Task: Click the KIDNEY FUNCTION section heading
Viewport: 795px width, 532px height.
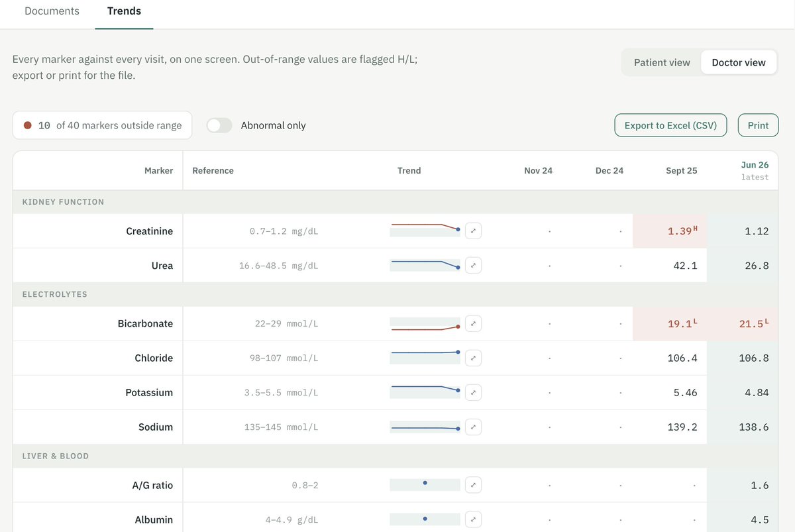Action: 63,202
